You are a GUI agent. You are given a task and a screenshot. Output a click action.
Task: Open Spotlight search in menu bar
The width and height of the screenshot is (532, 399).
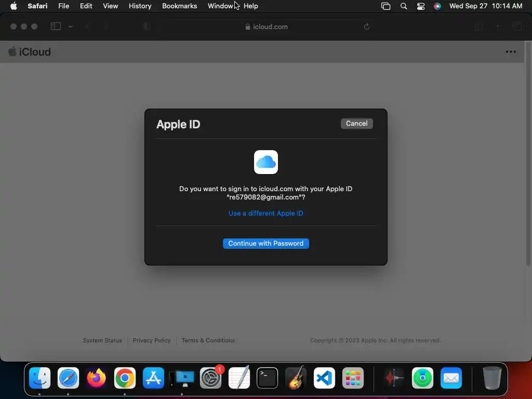tap(403, 6)
